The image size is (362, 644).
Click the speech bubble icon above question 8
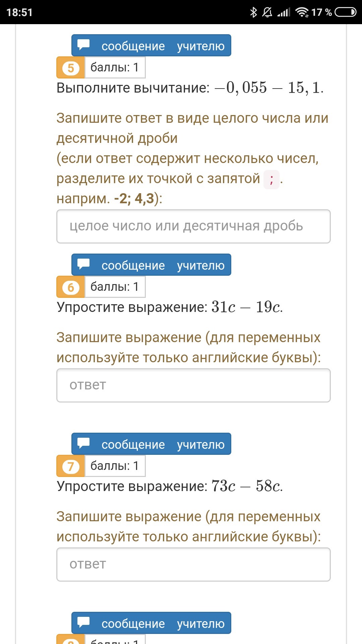tap(84, 623)
